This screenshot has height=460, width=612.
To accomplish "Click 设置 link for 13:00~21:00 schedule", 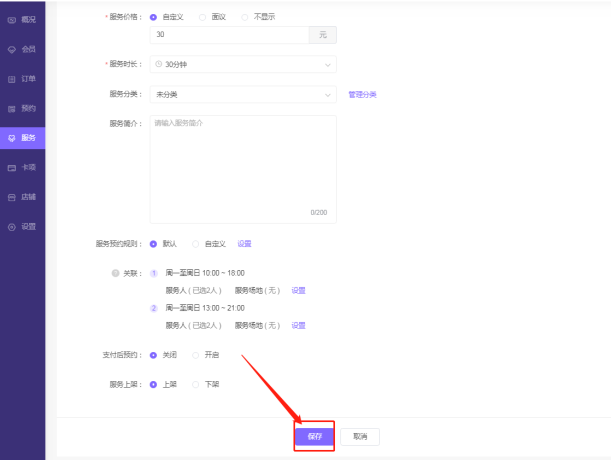I will click(x=298, y=325).
